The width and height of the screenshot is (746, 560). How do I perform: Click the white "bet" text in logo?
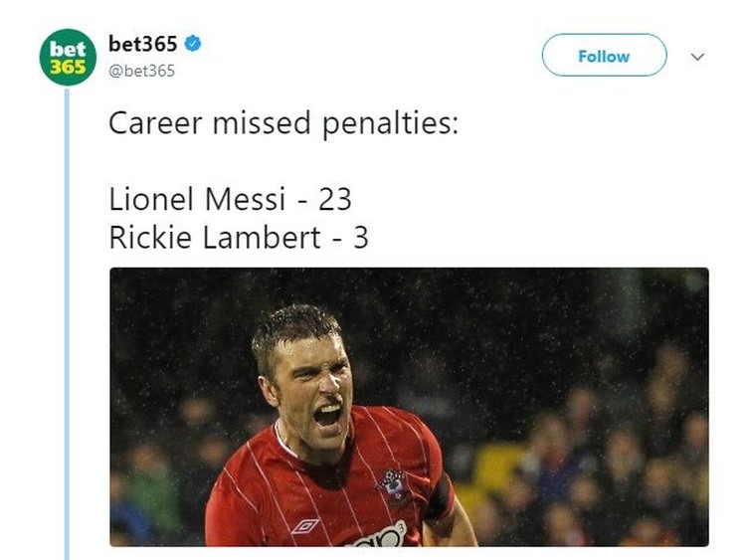(68, 49)
